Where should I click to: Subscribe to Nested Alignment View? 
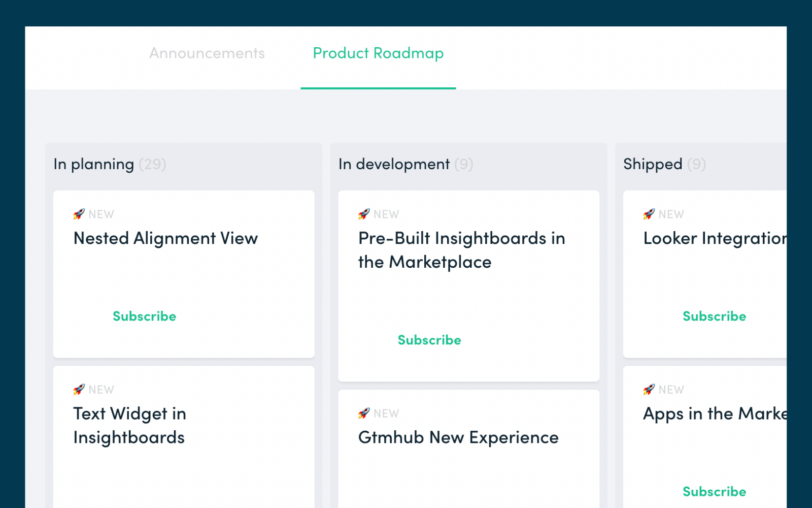(x=144, y=316)
